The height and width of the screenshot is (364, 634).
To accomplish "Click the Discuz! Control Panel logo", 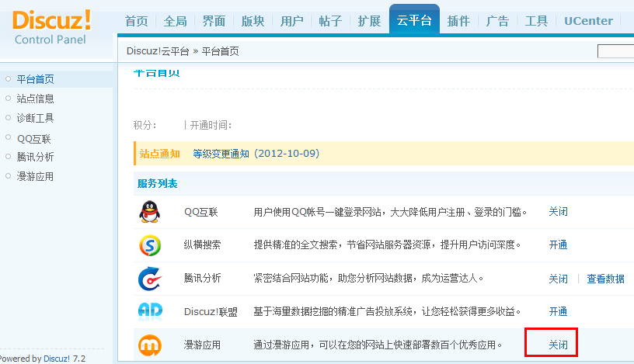I will click(52, 28).
